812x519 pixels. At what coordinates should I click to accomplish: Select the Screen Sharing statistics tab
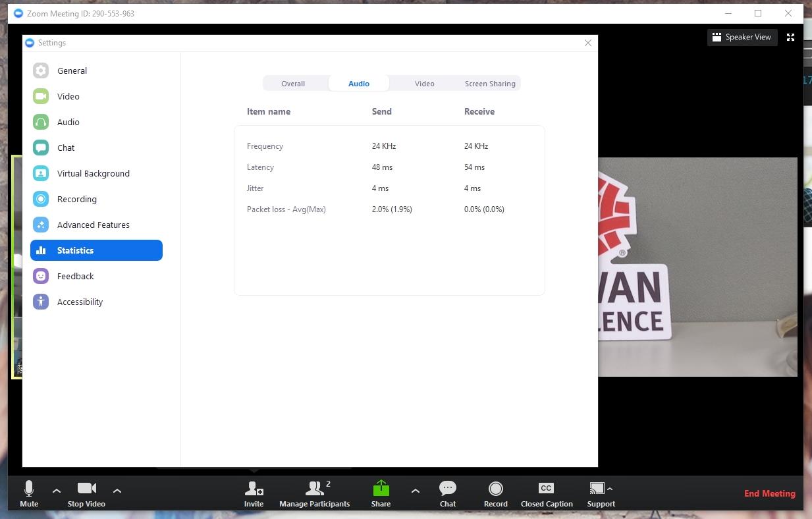pyautogui.click(x=490, y=84)
